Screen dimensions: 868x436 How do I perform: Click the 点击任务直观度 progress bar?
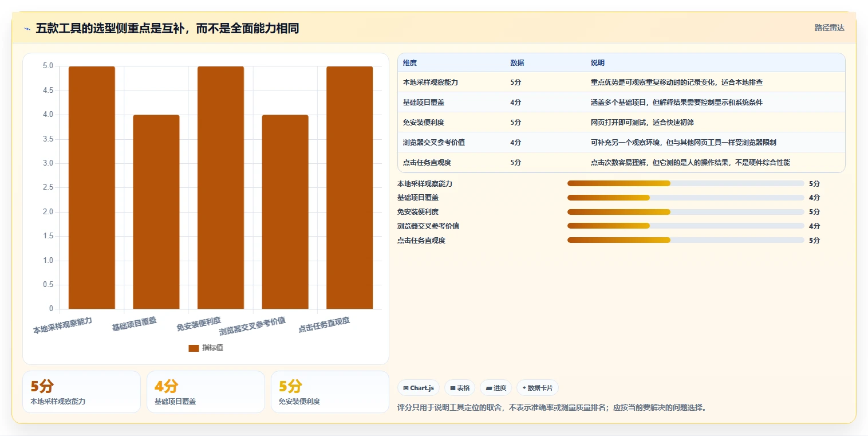point(686,240)
